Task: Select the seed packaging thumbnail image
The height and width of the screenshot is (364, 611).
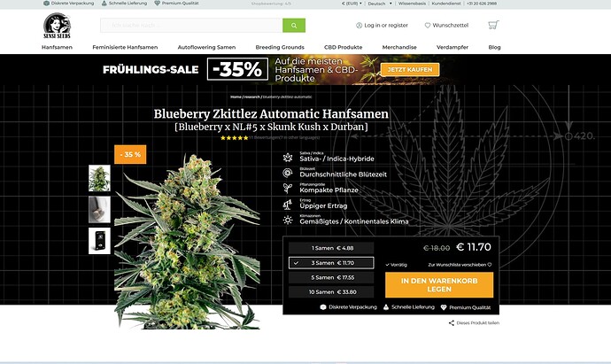Action: 99,241
